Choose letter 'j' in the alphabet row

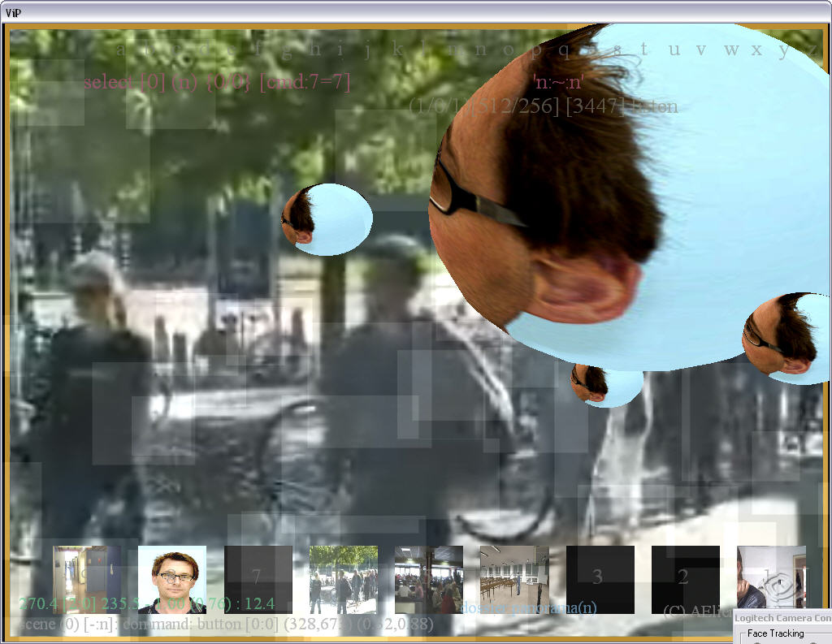pos(367,50)
